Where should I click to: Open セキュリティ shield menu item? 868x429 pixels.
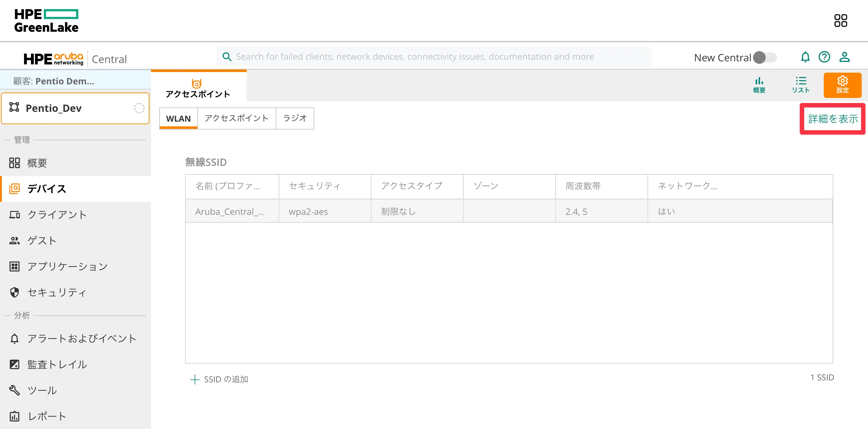[57, 292]
